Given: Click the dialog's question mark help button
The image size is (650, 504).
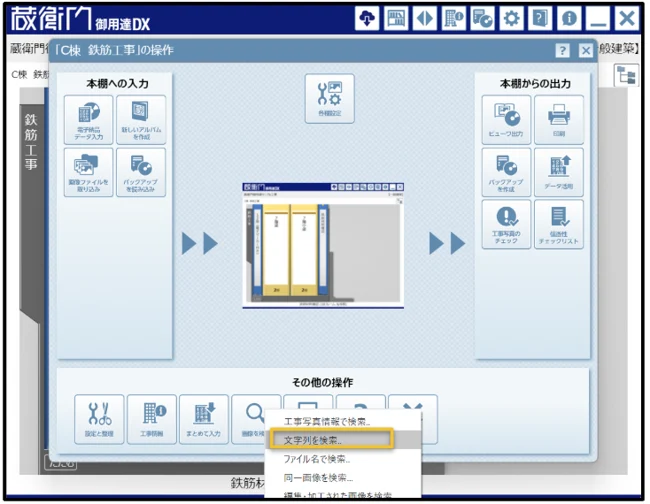Looking at the screenshot, I should (x=564, y=51).
